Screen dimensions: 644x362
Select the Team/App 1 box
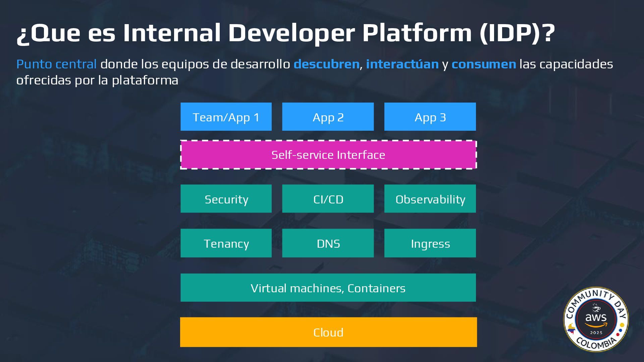(x=226, y=117)
